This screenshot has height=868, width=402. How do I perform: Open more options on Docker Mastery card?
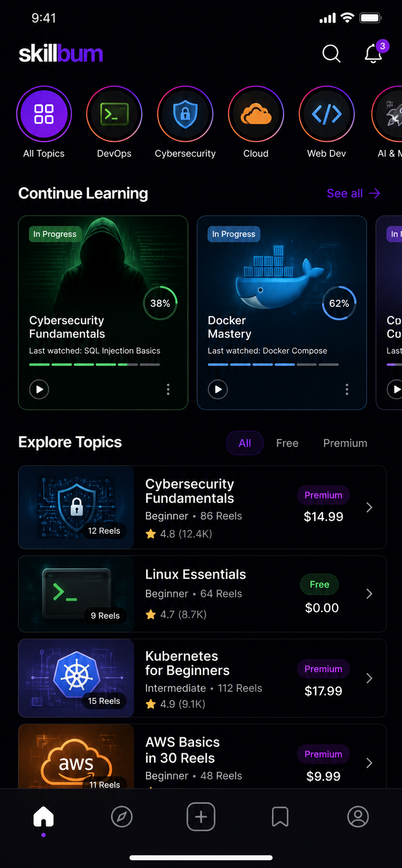tap(347, 389)
